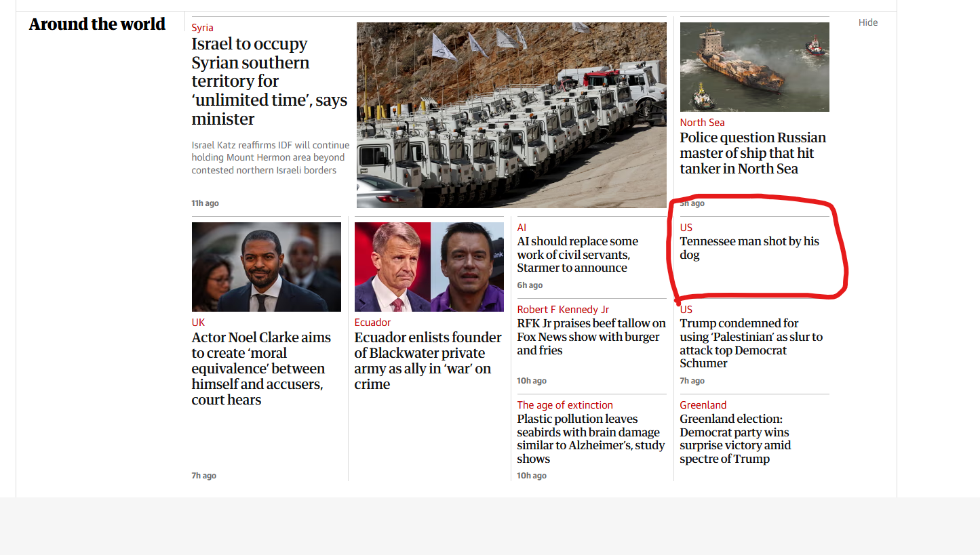Open the Actor Noel Clarke court headline

click(x=261, y=369)
